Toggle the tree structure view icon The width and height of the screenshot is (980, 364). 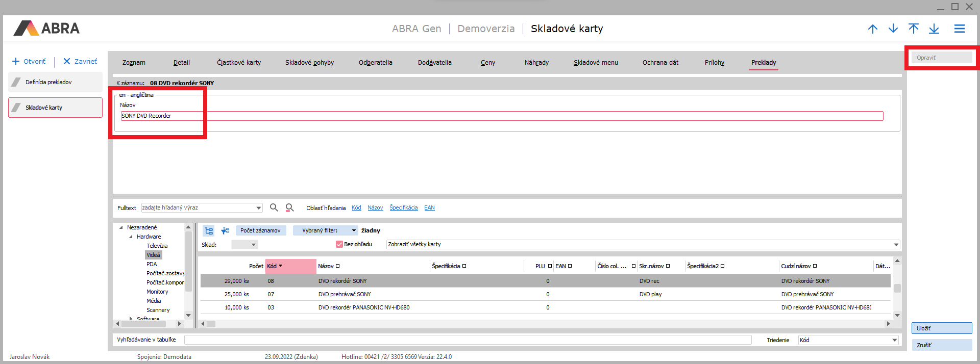[209, 231]
